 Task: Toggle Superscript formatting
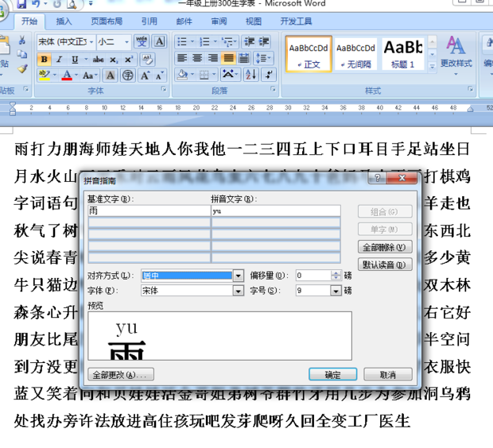click(129, 59)
